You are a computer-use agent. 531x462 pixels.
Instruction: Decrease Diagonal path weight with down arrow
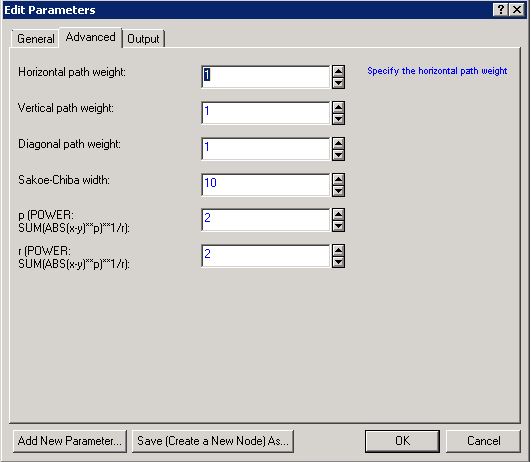338,155
